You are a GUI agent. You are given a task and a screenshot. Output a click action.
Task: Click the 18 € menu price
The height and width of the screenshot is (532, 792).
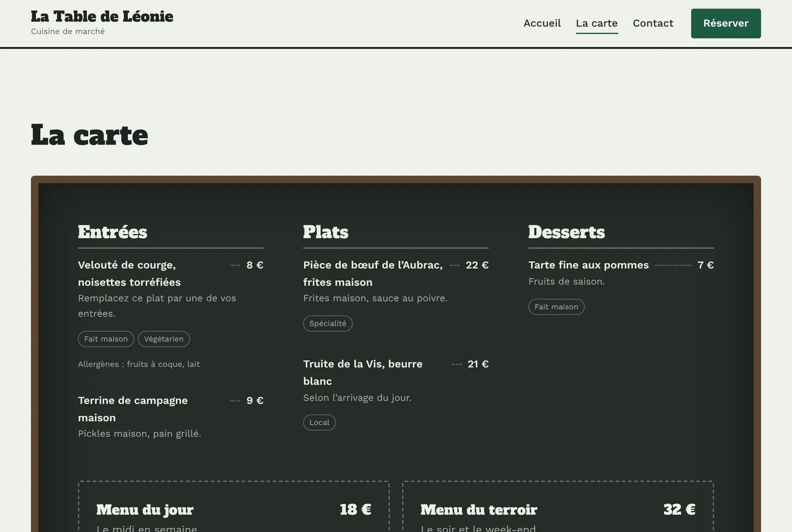pos(355,509)
